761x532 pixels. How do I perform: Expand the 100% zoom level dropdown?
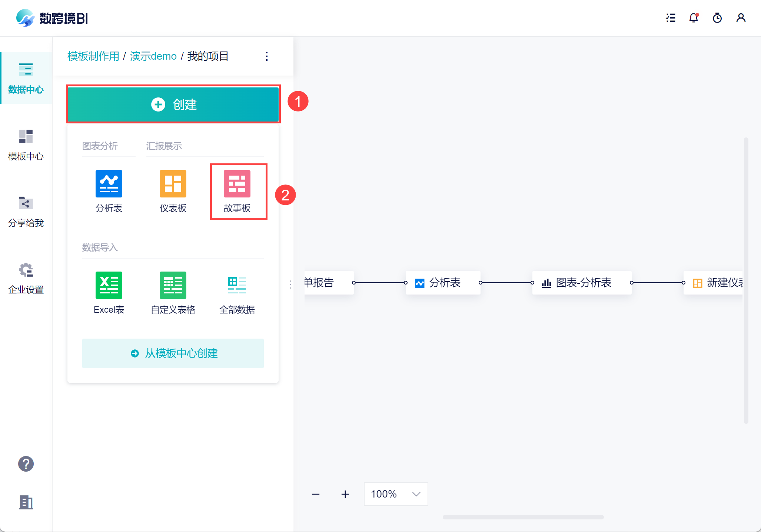(396, 494)
